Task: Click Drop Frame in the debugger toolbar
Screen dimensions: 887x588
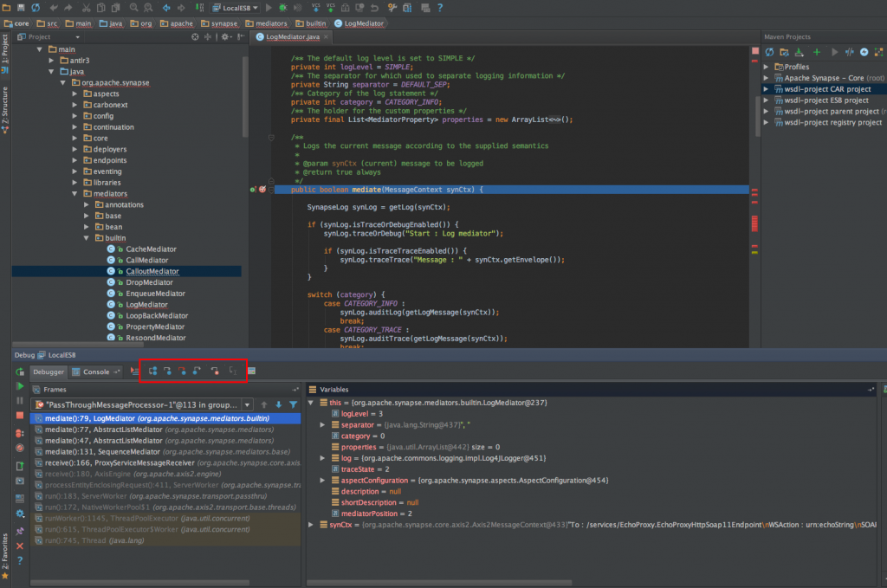Action: coord(215,371)
